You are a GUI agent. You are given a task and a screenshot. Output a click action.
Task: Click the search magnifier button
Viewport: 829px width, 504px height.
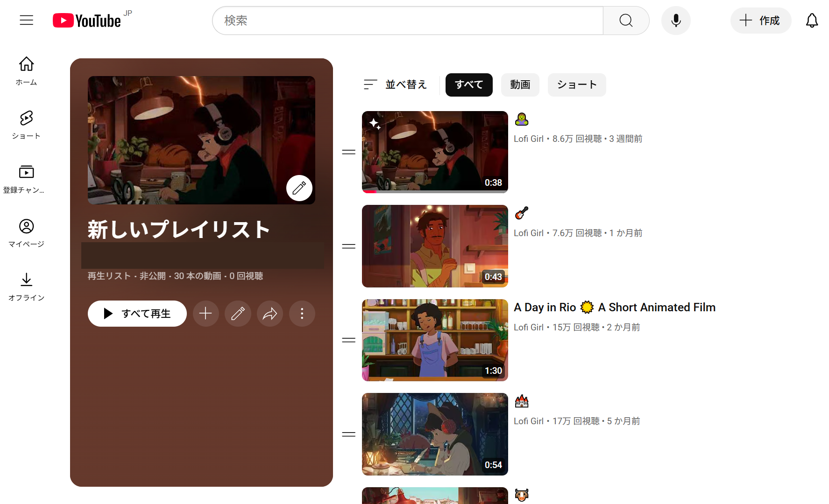(x=626, y=21)
